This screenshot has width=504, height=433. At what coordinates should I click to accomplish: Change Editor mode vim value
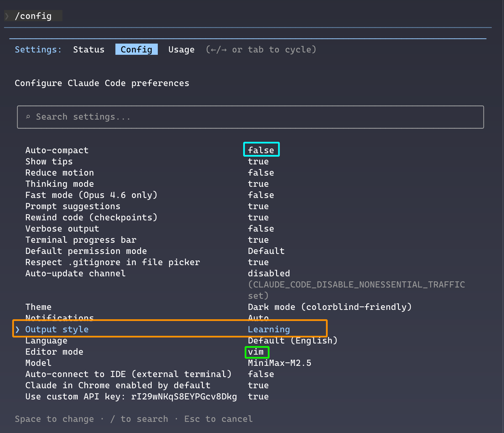(256, 352)
